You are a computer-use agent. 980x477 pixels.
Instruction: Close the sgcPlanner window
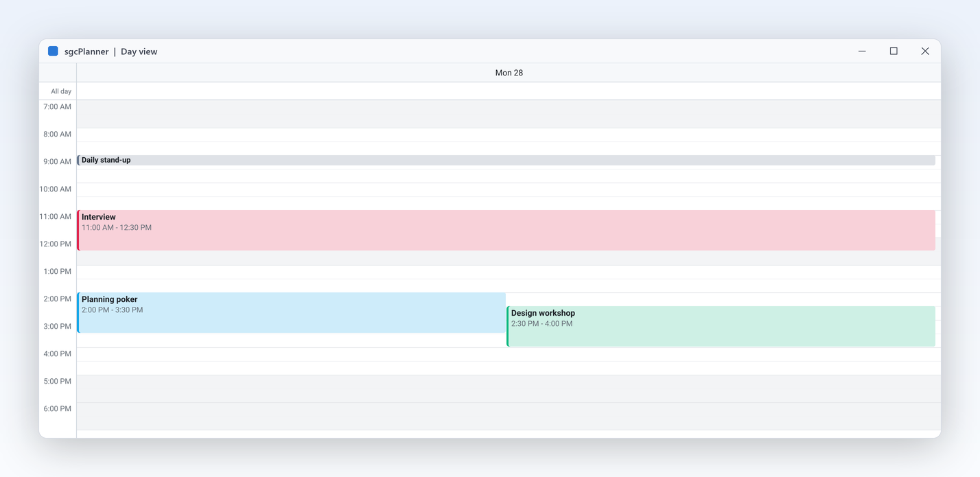[925, 51]
